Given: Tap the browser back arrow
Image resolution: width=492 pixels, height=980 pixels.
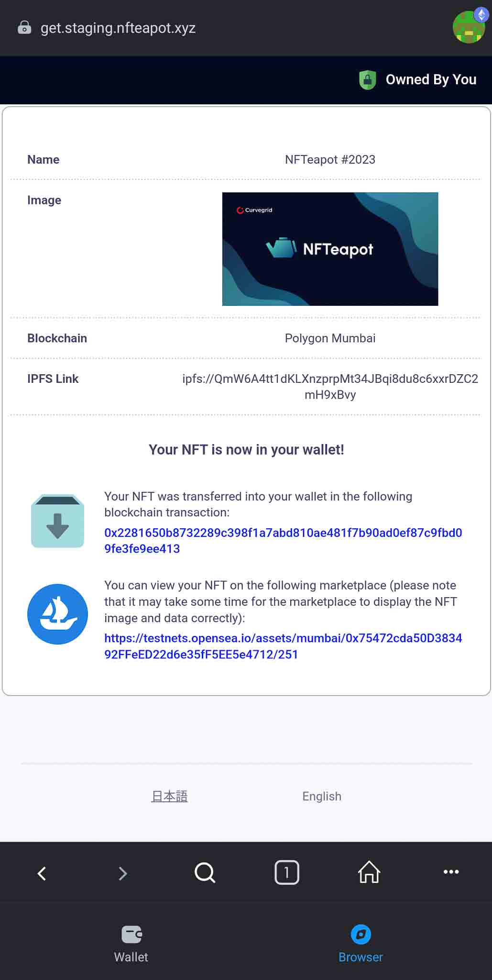Looking at the screenshot, I should (42, 873).
